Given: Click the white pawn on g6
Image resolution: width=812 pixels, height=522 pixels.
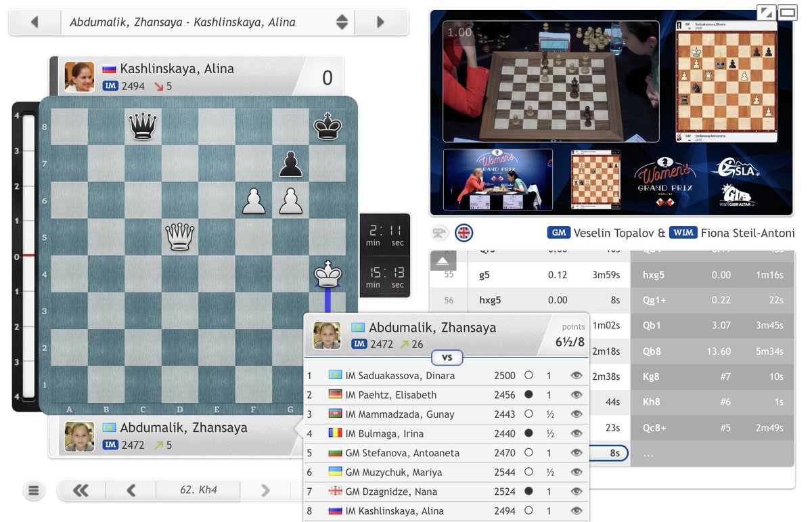Looking at the screenshot, I should coord(290,200).
